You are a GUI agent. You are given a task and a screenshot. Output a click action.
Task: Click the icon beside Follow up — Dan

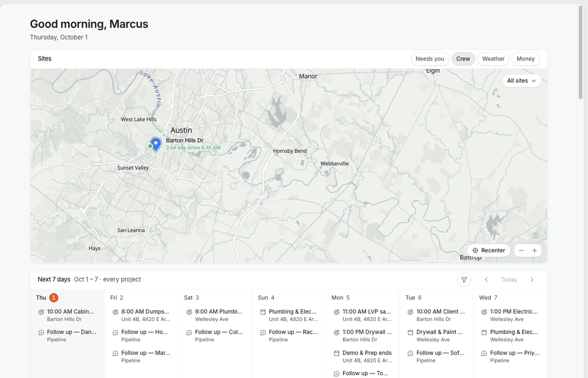41,332
